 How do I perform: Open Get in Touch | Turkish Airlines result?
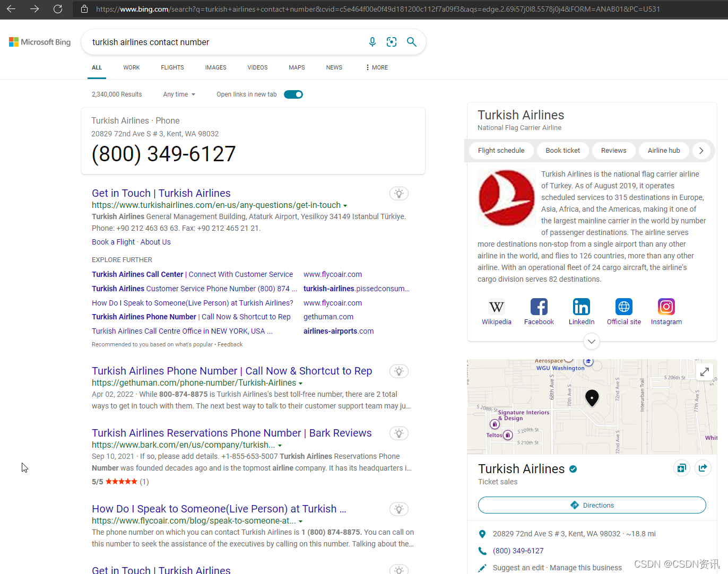click(x=161, y=193)
